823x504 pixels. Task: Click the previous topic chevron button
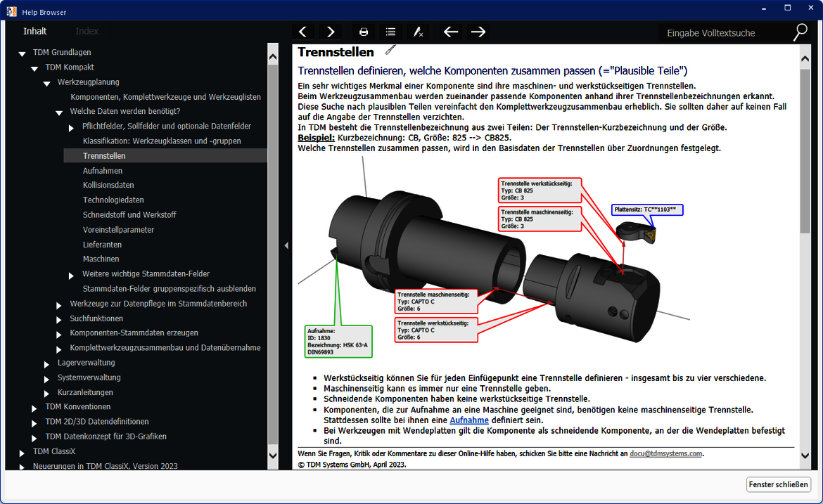(x=302, y=32)
